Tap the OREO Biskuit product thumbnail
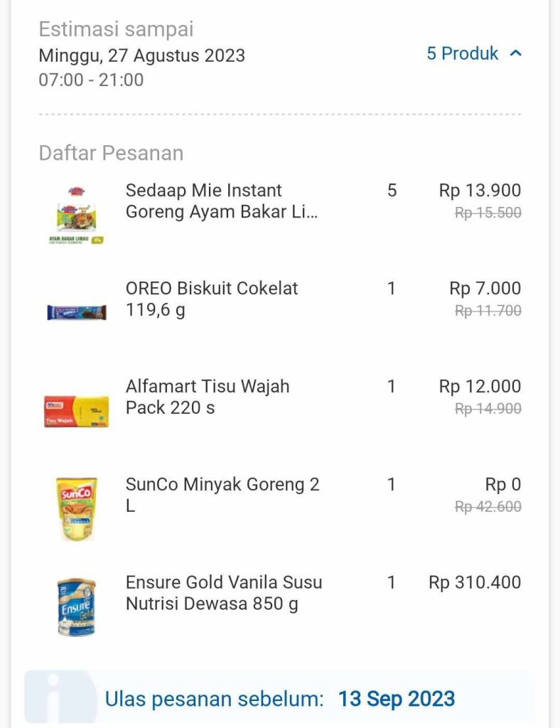The image size is (560, 728). (76, 312)
